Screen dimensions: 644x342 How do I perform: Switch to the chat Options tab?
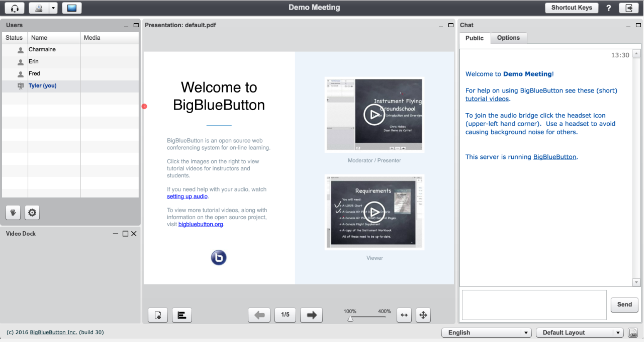pos(509,38)
